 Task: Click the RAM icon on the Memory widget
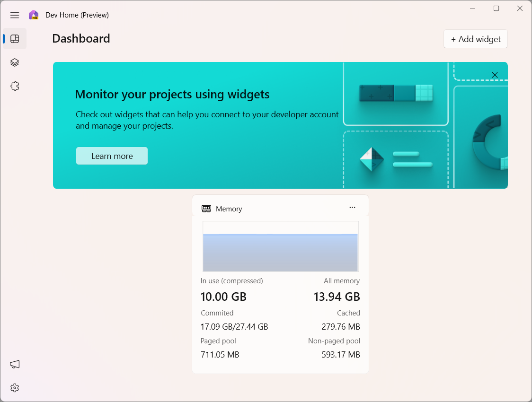pos(206,208)
